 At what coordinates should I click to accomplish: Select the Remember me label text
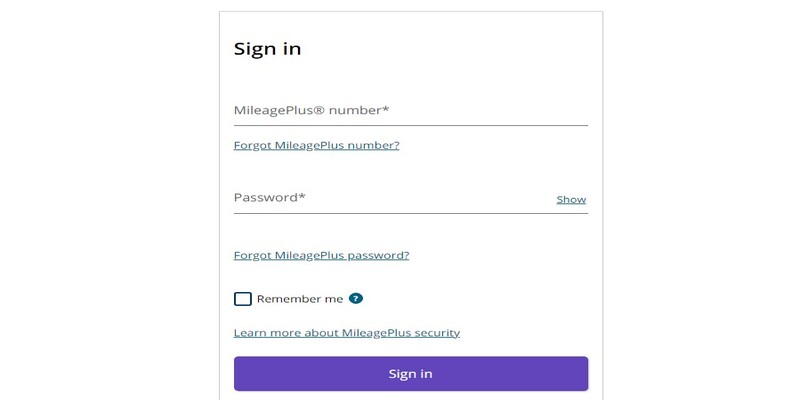300,299
